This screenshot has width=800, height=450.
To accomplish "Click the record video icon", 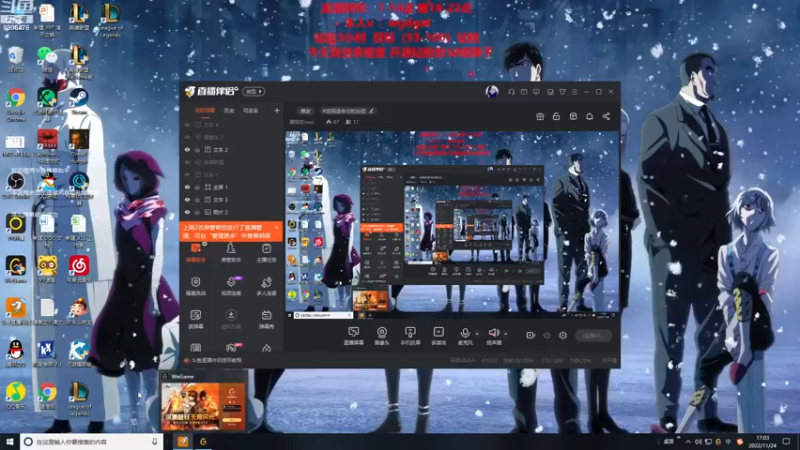I will (531, 335).
